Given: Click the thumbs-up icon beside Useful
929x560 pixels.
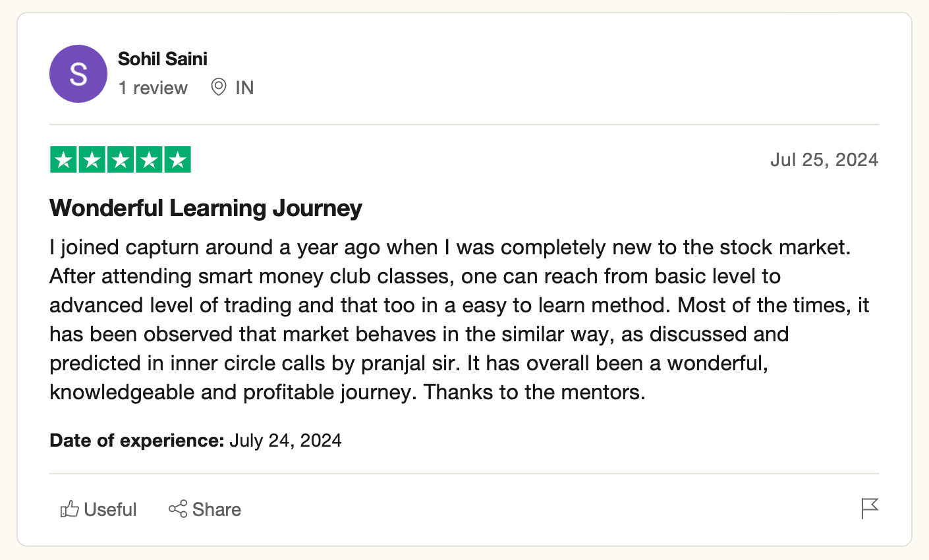Looking at the screenshot, I should pos(69,509).
